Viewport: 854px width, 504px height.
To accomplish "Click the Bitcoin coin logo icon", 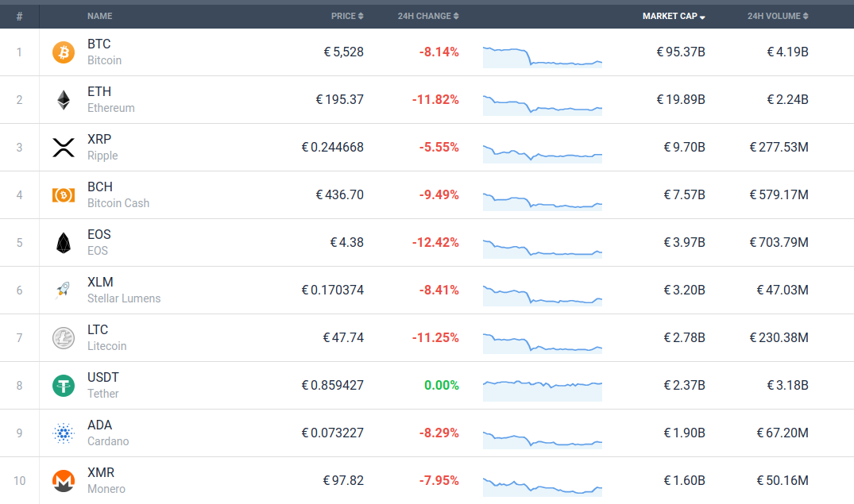I will (63, 52).
